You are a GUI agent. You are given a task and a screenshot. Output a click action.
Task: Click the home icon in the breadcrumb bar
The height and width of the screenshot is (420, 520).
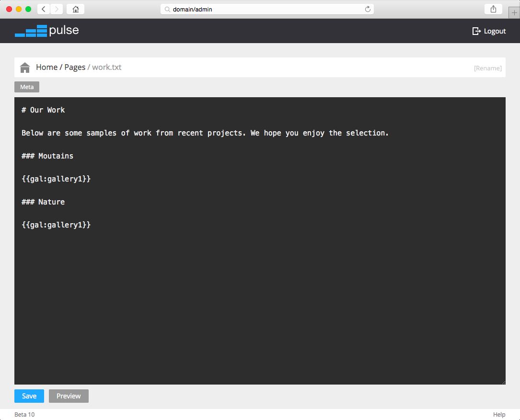[x=24, y=67]
